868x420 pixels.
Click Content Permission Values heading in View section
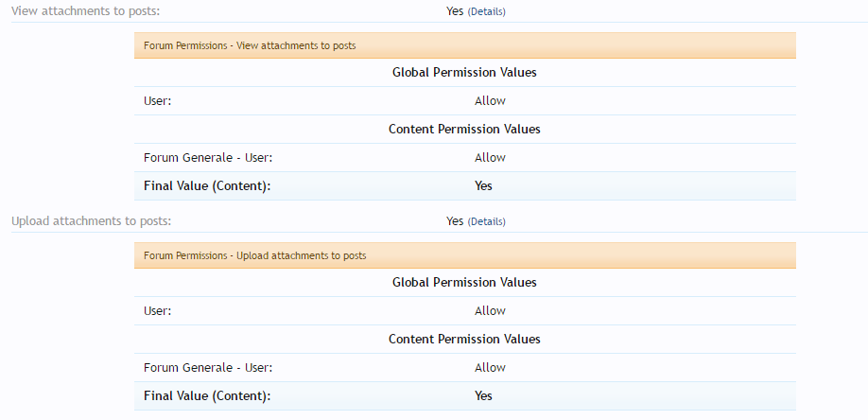point(464,129)
